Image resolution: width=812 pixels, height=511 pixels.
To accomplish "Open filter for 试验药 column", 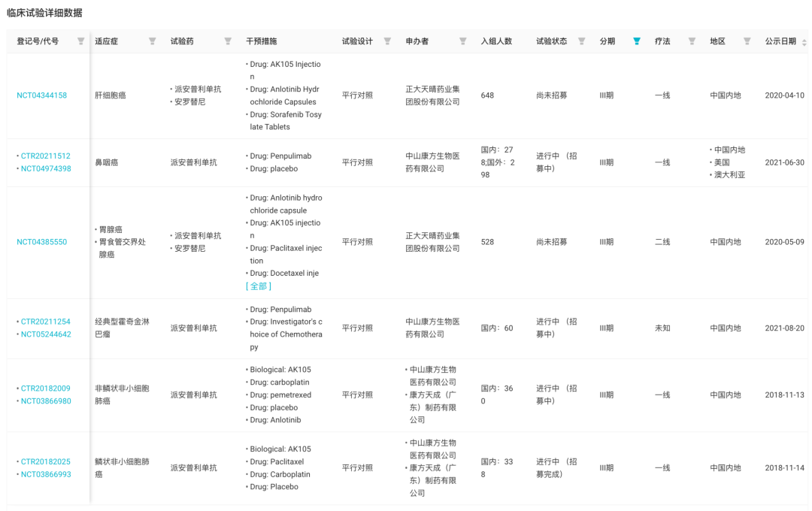I will click(x=228, y=41).
